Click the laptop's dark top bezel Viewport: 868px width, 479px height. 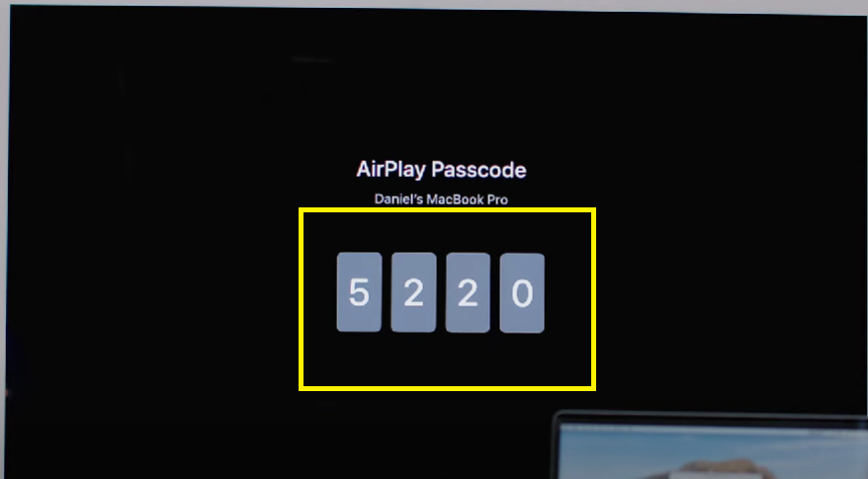click(712, 418)
